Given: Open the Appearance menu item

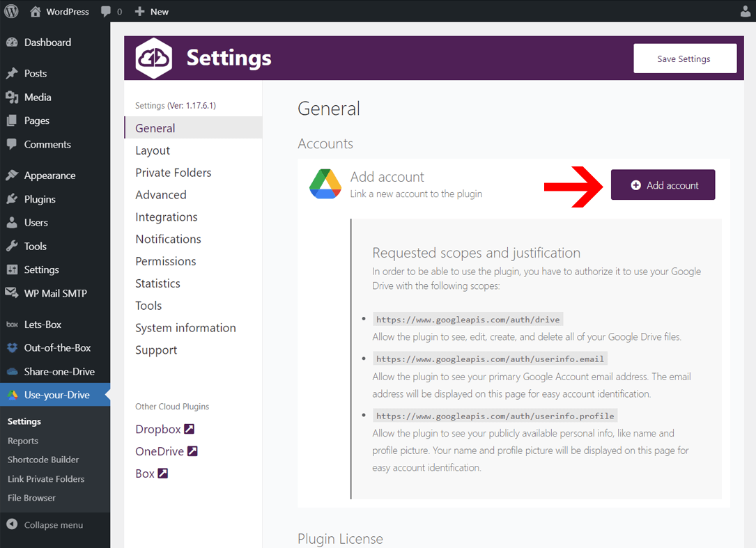Looking at the screenshot, I should click(x=55, y=175).
